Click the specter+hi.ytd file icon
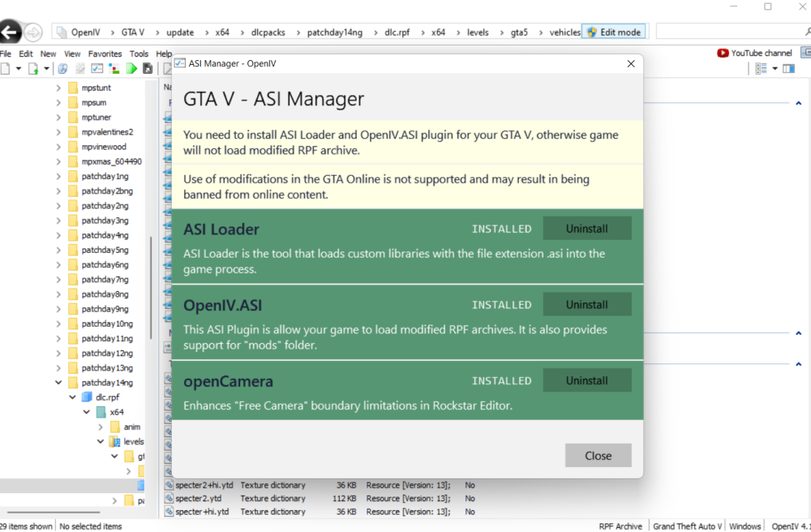The image size is (811, 532). [169, 511]
